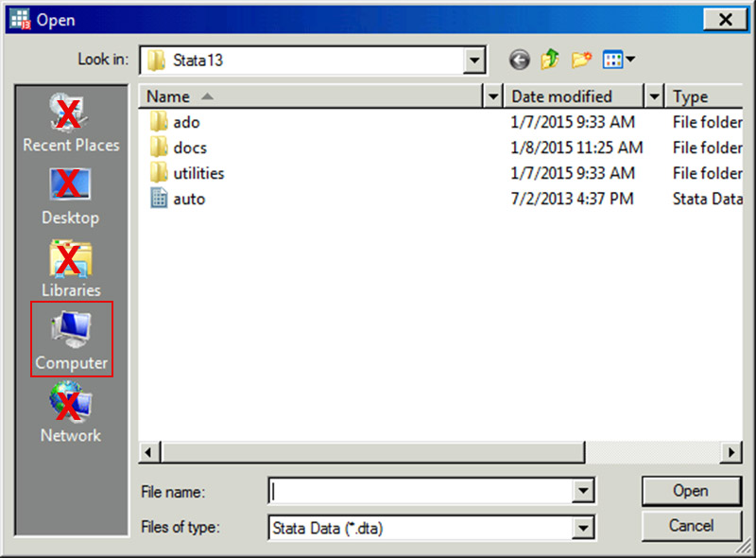
Task: Sort by Date modified column header
Action: pos(574,96)
